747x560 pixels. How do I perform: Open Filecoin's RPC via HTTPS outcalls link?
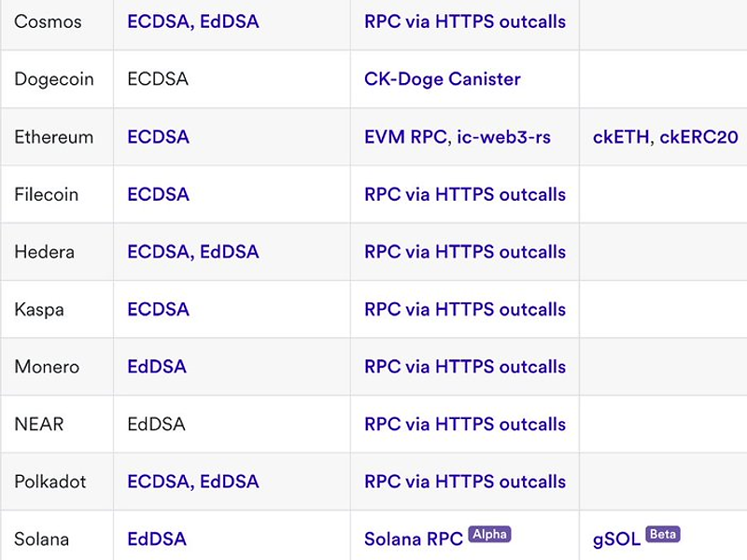[465, 195]
